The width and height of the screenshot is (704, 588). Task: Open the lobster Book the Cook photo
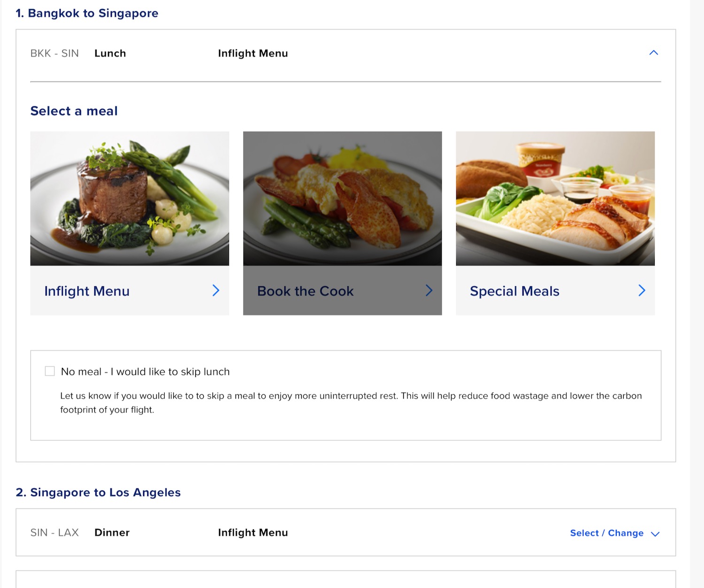click(342, 199)
